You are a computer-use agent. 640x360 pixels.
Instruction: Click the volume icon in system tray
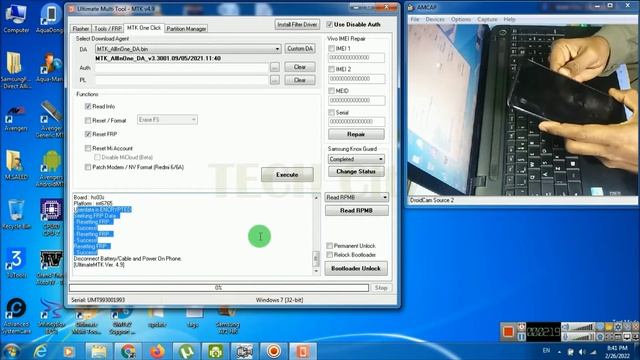[582, 351]
